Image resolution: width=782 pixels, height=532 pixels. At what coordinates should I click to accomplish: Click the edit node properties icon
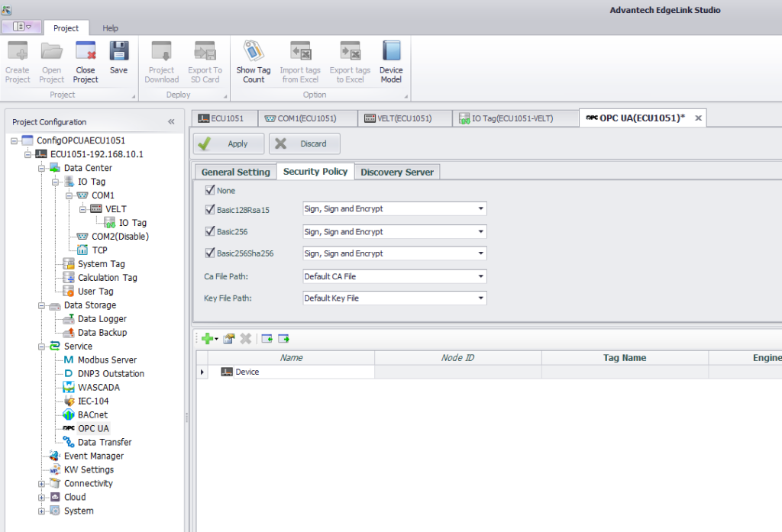tap(229, 339)
